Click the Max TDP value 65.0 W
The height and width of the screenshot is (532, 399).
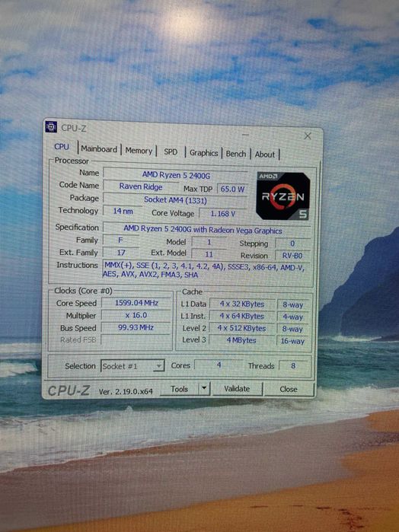[x=232, y=189]
